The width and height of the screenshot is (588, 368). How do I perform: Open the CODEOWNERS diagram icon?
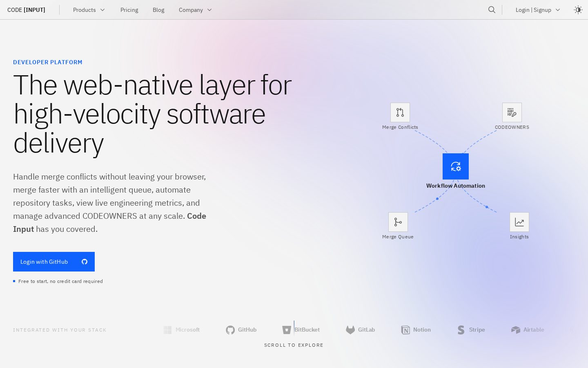[512, 112]
